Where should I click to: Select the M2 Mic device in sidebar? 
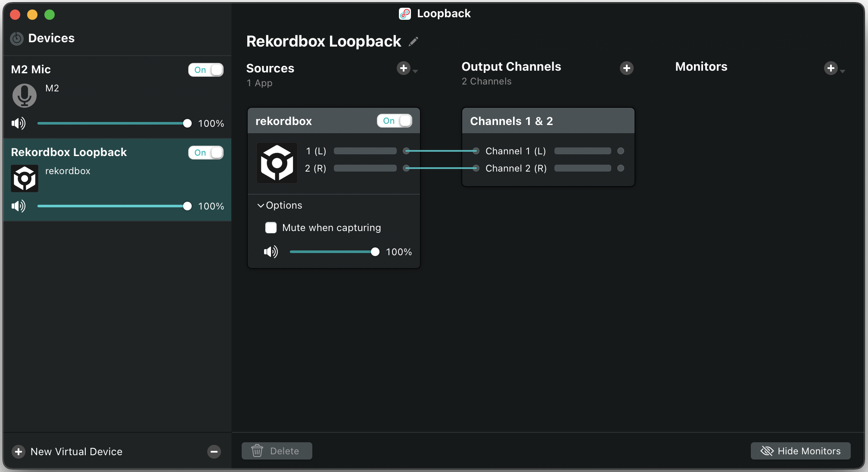[117, 97]
